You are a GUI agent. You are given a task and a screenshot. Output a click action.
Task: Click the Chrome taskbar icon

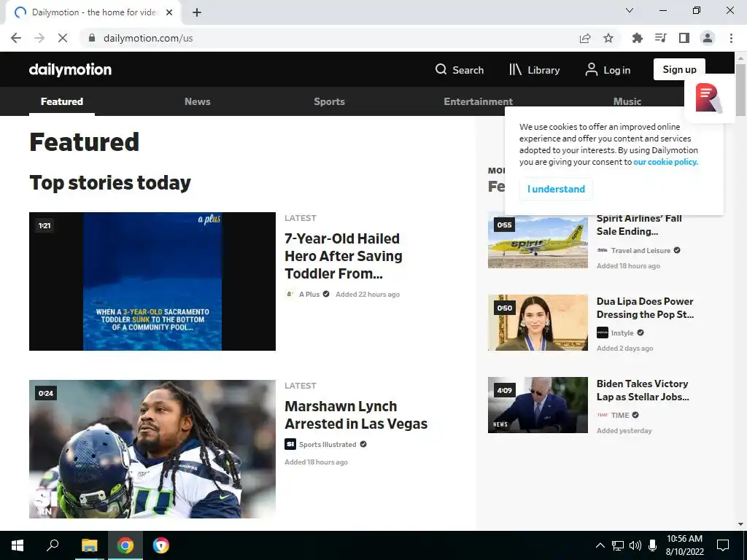pyautogui.click(x=125, y=545)
